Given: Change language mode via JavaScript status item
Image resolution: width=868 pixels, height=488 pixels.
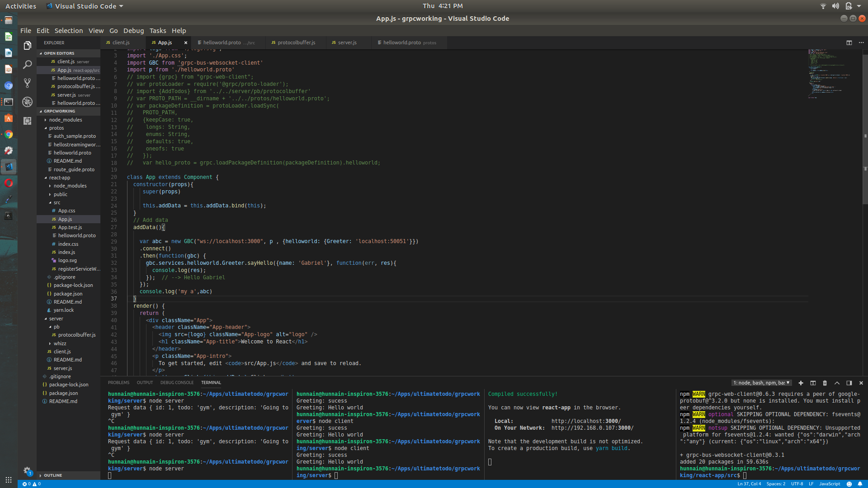Looking at the screenshot, I should coord(830,483).
